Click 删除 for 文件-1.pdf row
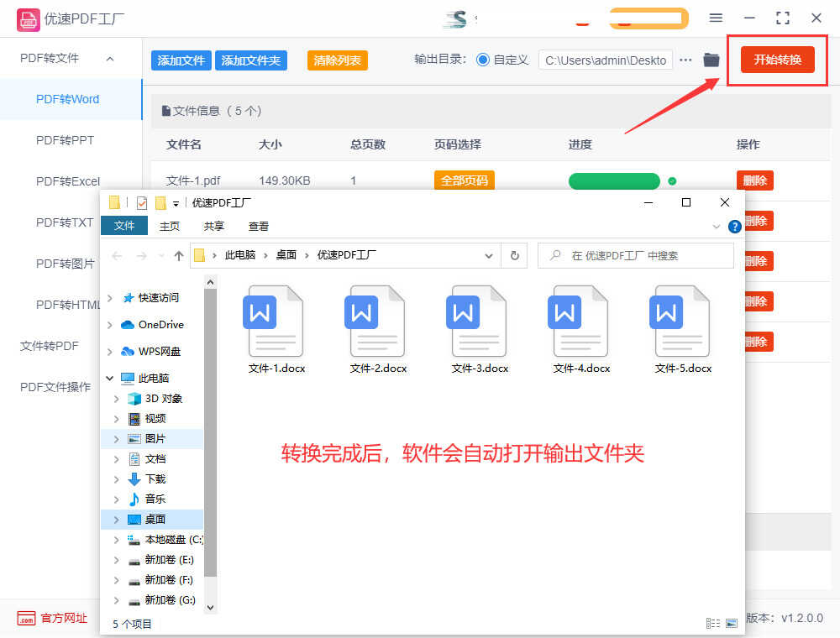The height and width of the screenshot is (638, 840). (755, 181)
